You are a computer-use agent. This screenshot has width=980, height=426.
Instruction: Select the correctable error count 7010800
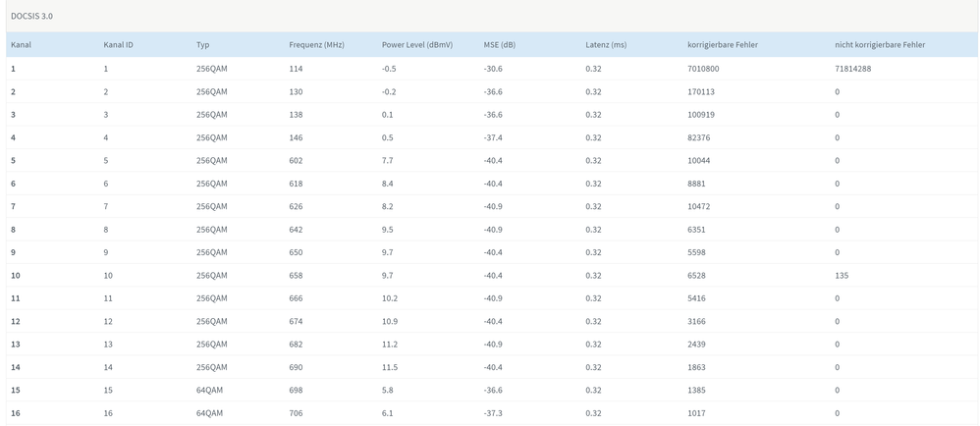point(703,69)
